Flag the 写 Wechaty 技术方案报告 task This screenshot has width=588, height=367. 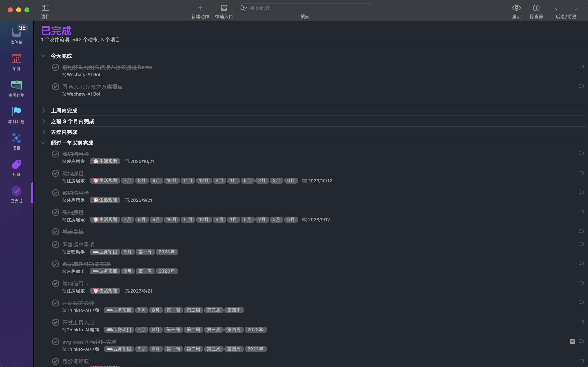(581, 86)
